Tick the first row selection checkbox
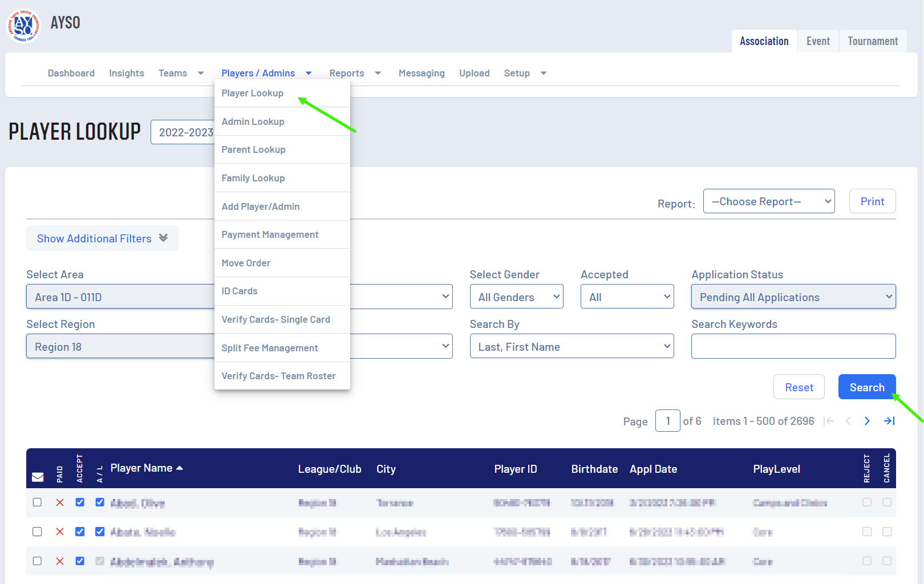This screenshot has height=584, width=924. point(37,502)
